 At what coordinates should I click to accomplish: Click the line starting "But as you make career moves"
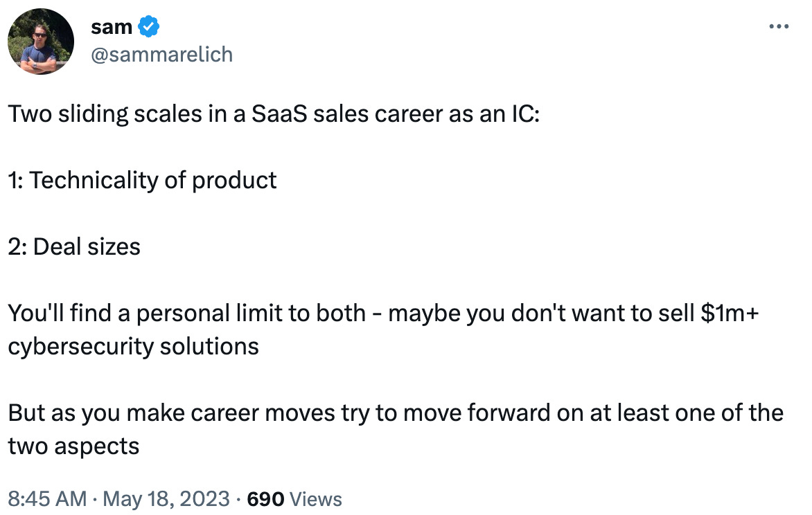[x=396, y=413]
